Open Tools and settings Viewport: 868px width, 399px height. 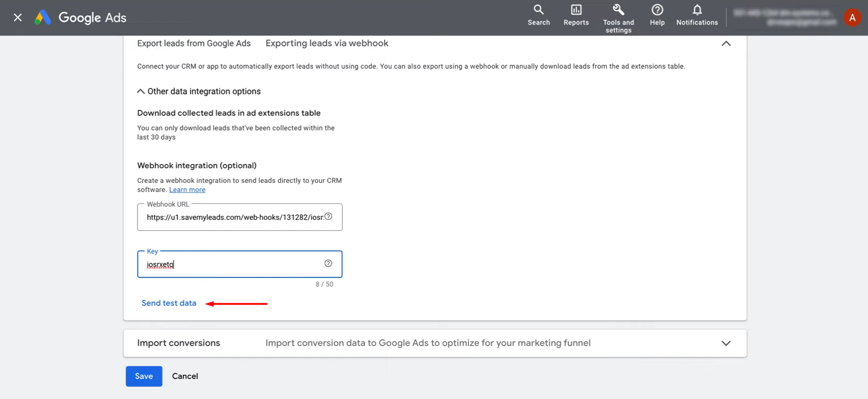click(618, 18)
